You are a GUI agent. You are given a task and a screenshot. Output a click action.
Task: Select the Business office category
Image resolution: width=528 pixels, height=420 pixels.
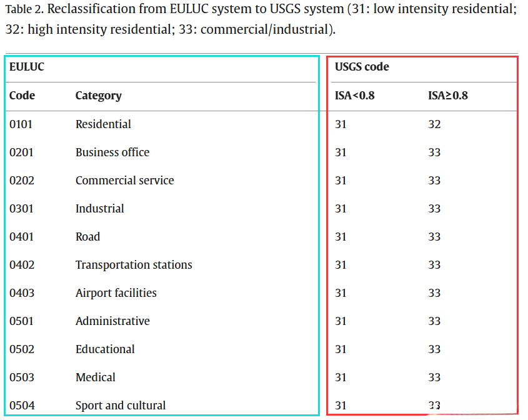tap(112, 152)
